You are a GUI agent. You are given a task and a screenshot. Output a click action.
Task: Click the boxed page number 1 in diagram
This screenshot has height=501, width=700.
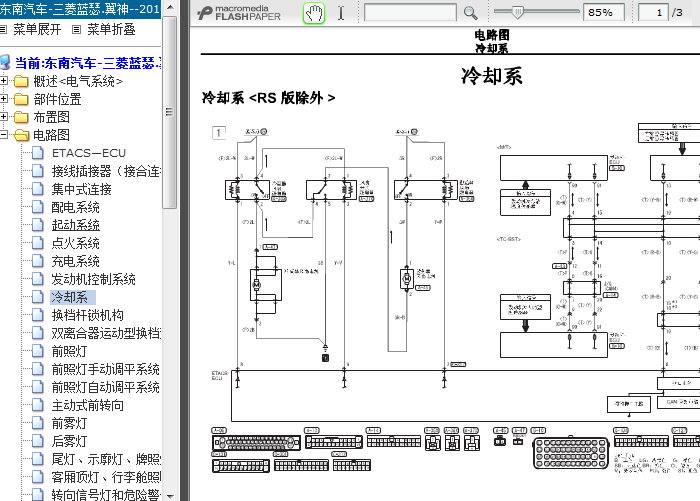click(x=218, y=133)
